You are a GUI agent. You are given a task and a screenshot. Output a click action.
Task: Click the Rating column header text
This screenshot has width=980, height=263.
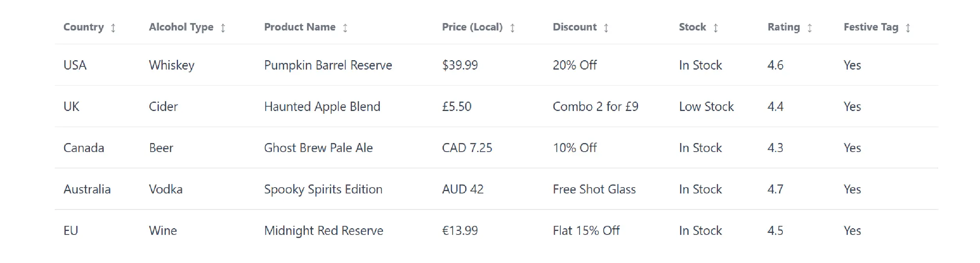tap(783, 27)
